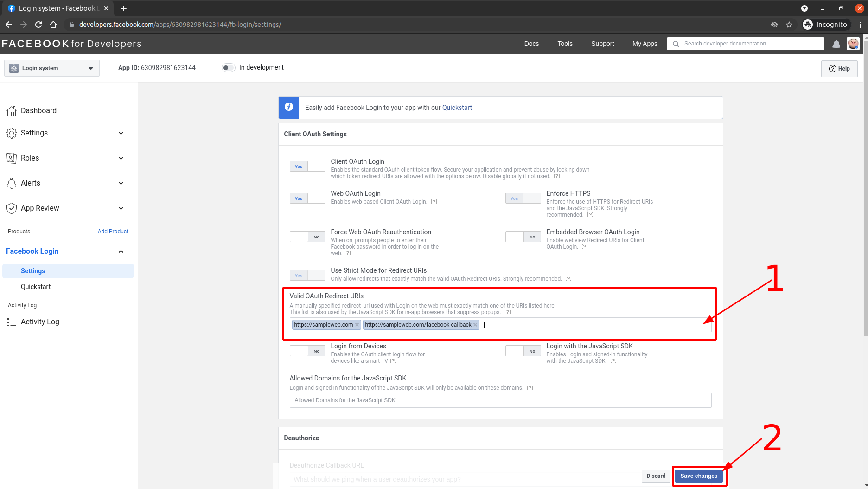Image resolution: width=868 pixels, height=489 pixels.
Task: Open the Login system app dropdown
Action: tap(52, 68)
